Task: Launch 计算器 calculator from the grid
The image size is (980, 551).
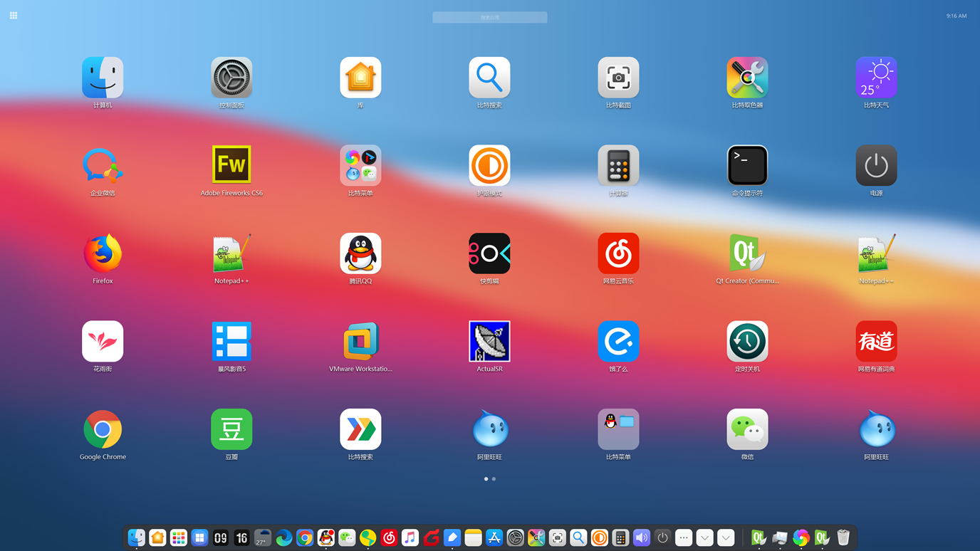Action: (618, 166)
